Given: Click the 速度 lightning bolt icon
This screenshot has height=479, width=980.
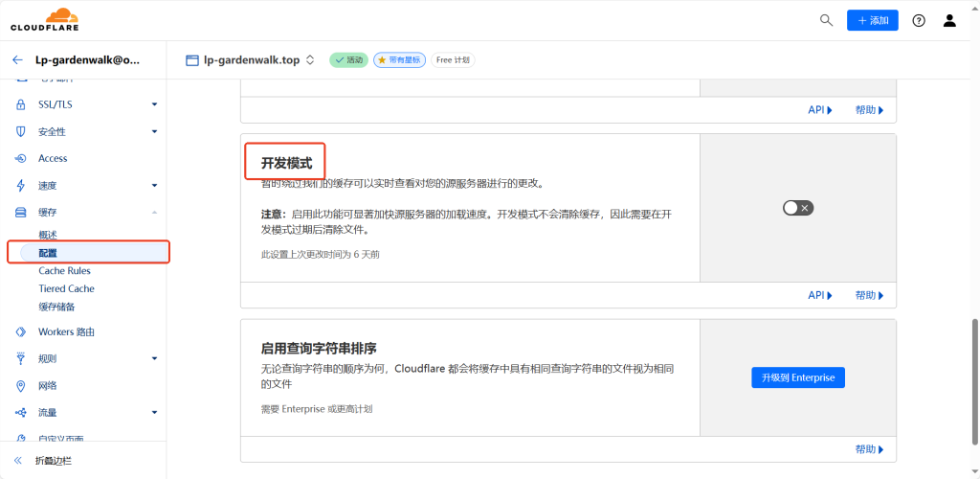Looking at the screenshot, I should click(x=21, y=186).
